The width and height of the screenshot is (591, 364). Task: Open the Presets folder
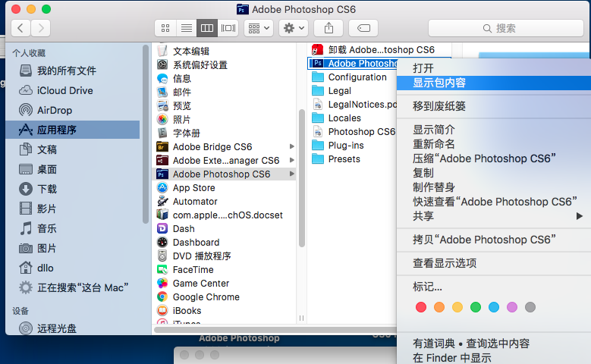[x=353, y=159]
